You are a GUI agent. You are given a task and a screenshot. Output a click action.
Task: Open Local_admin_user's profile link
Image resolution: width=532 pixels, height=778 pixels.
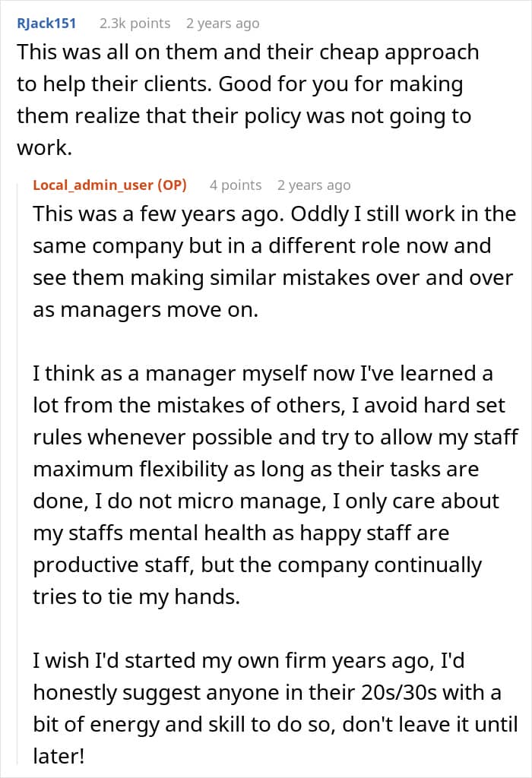pyautogui.click(x=93, y=185)
